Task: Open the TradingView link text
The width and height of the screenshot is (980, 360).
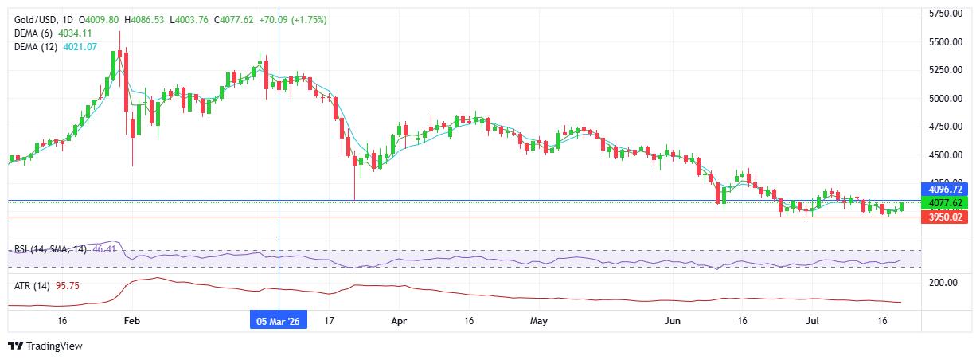Action: click(x=54, y=346)
